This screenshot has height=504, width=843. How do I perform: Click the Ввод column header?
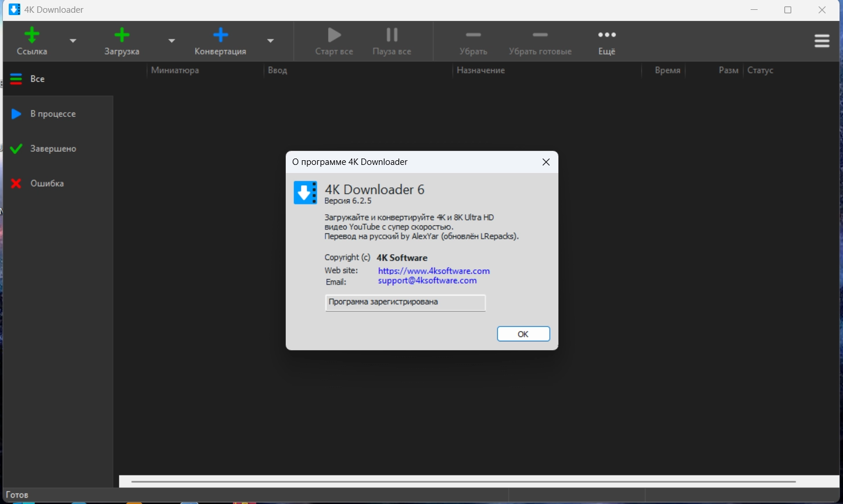point(278,70)
